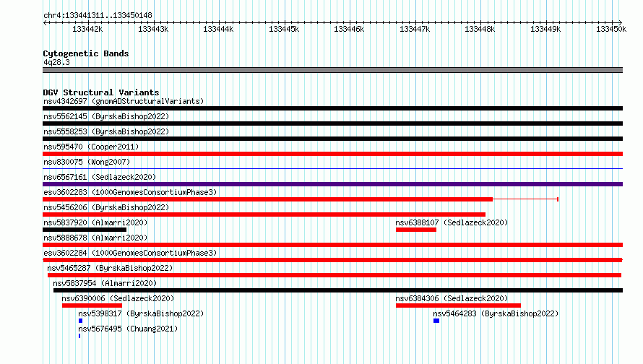This screenshot has width=643, height=364.
Task: Select the black bar under nsv5837954
Action: pyautogui.click(x=338, y=290)
